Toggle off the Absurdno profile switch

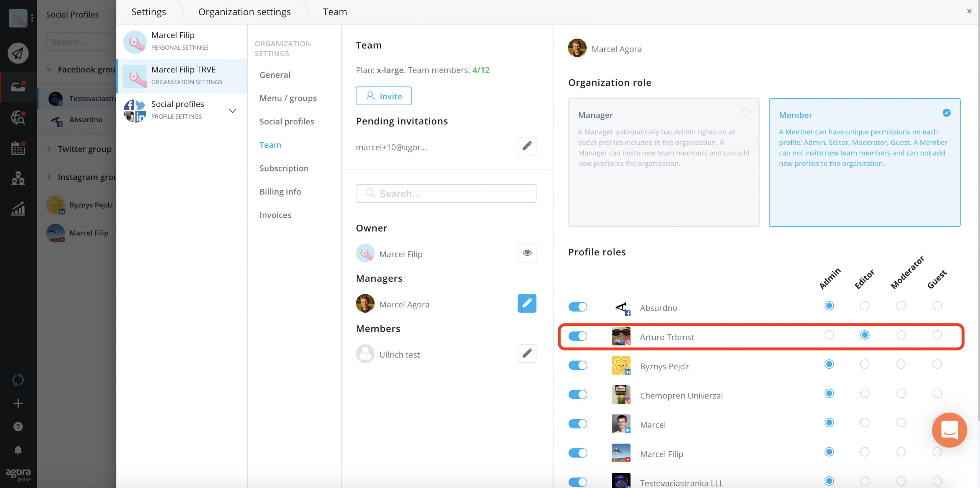coord(578,307)
